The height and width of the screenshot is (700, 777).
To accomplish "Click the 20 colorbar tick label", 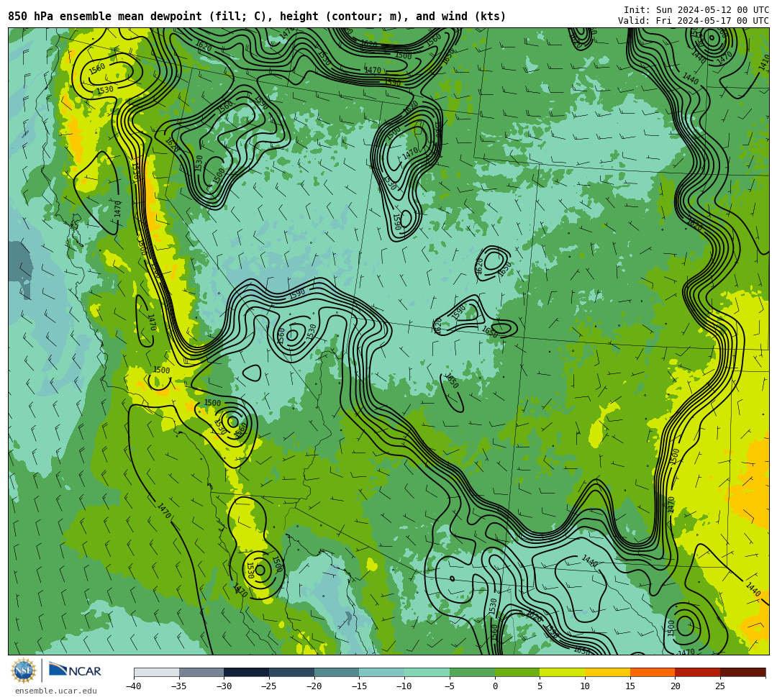I will point(675,686).
